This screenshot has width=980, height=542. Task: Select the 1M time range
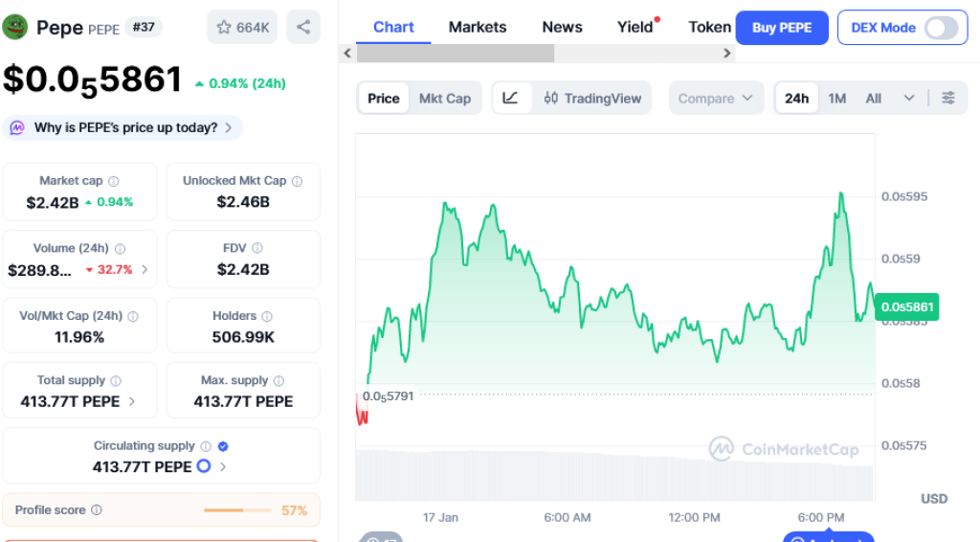coord(837,98)
